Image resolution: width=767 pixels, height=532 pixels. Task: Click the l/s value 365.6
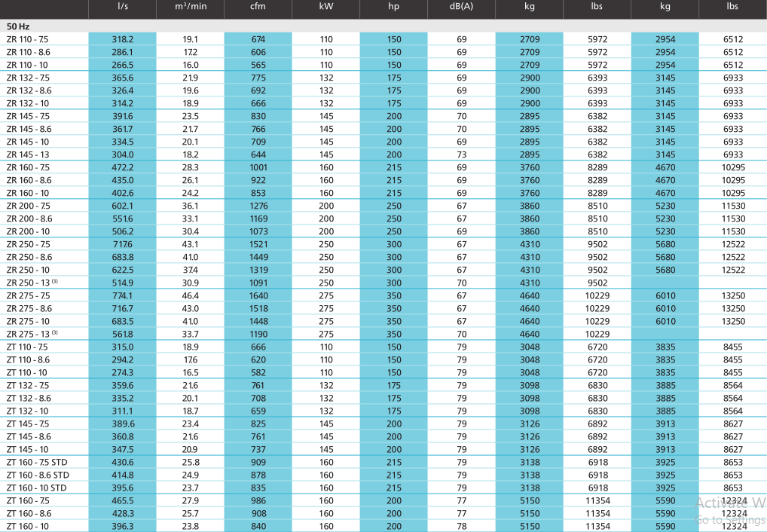(122, 78)
